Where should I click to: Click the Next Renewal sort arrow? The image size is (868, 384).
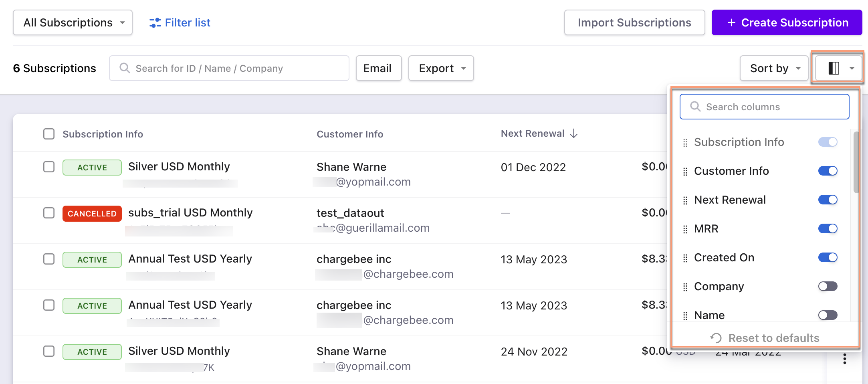click(574, 134)
